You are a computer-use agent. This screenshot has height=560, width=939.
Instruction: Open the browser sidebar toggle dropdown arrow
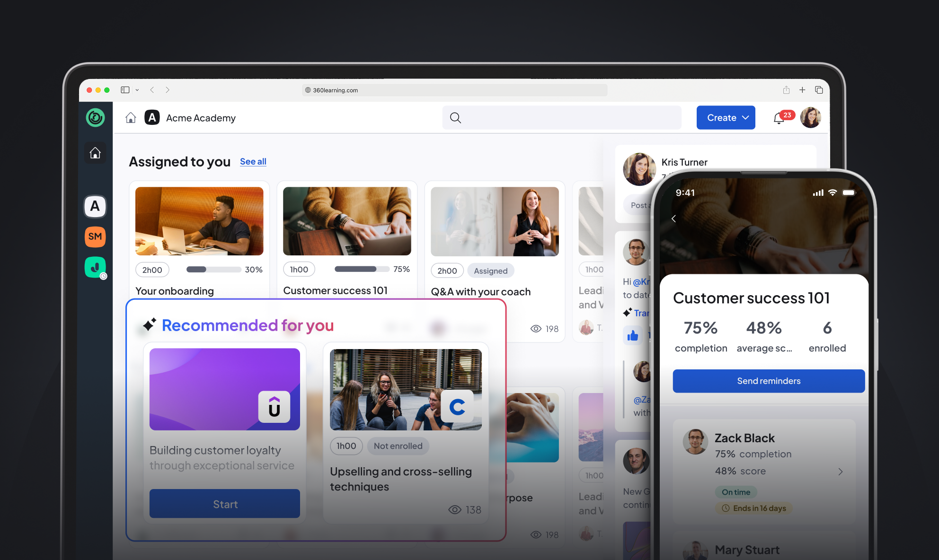[137, 90]
